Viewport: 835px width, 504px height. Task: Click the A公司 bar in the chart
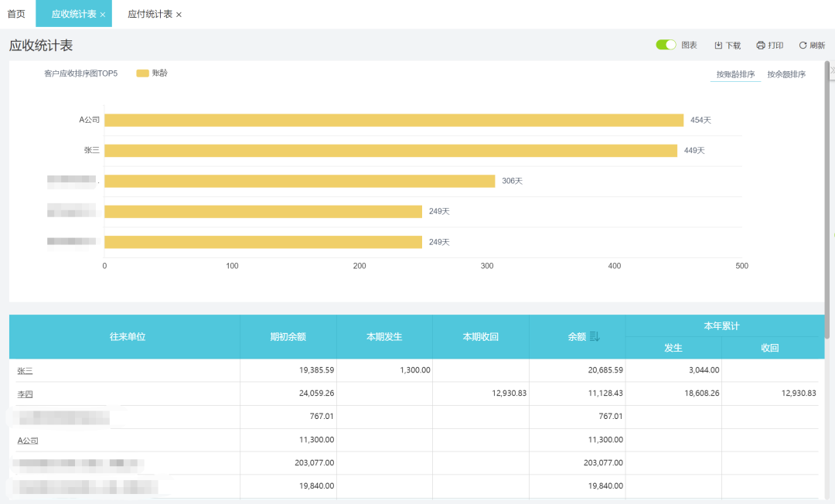click(394, 120)
